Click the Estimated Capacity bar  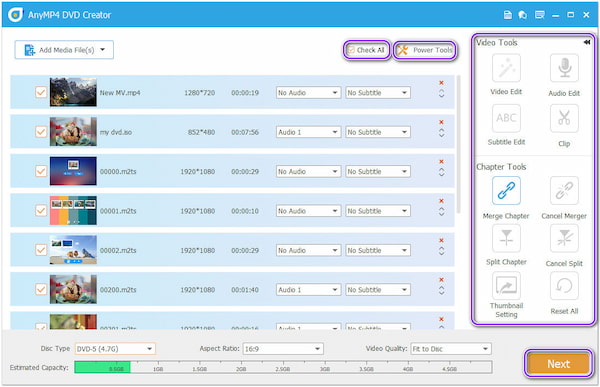[283, 367]
